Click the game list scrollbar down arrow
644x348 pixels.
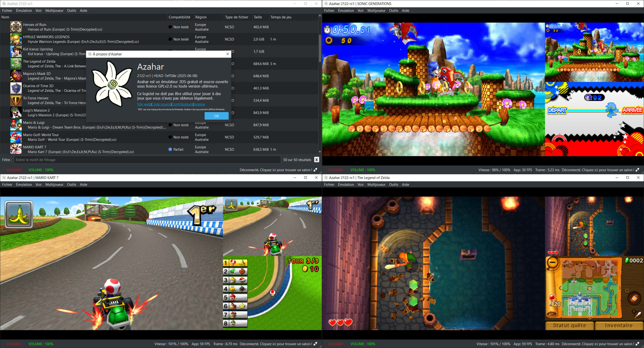coord(320,152)
